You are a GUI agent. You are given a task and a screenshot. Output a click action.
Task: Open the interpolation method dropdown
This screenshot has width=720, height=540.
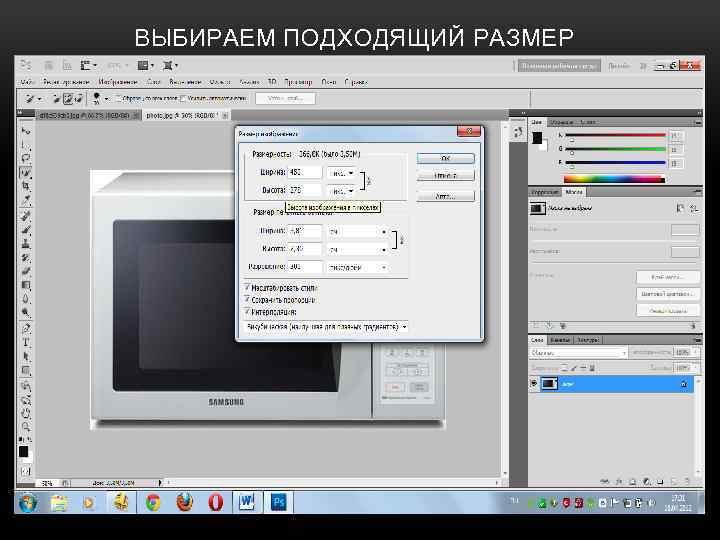click(326, 326)
